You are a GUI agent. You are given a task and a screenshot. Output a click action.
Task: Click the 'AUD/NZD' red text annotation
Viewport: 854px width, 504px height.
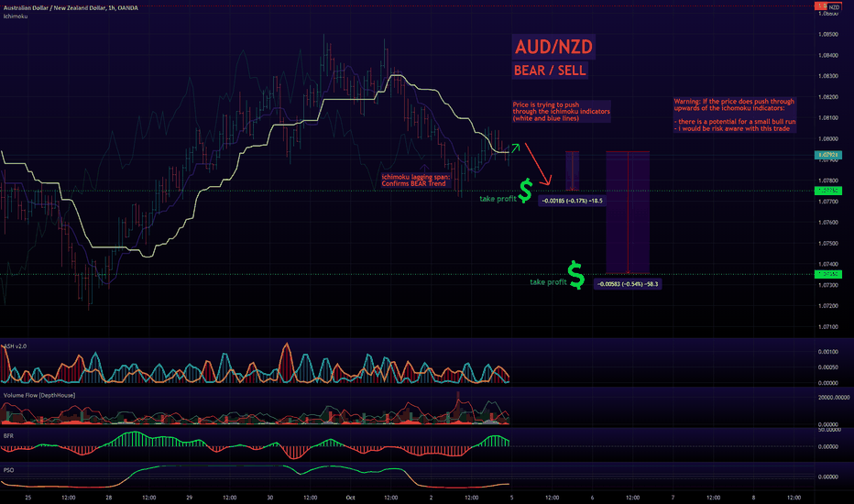(x=553, y=47)
